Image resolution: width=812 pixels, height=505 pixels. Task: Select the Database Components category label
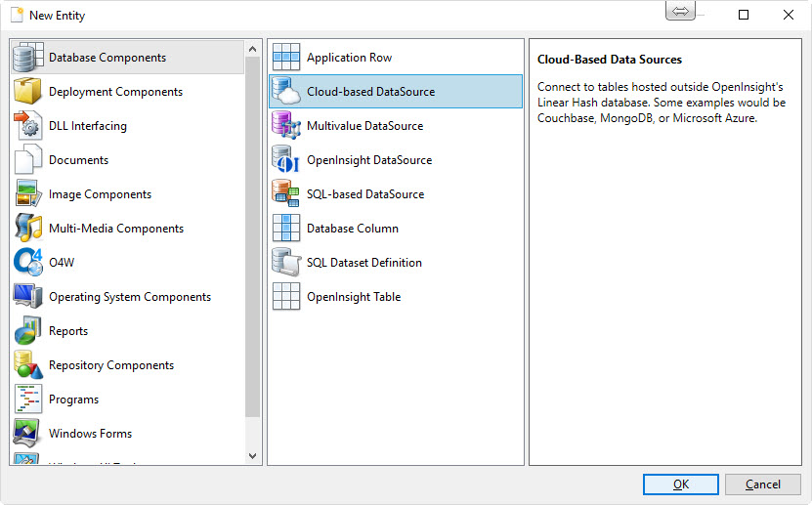[x=107, y=58]
